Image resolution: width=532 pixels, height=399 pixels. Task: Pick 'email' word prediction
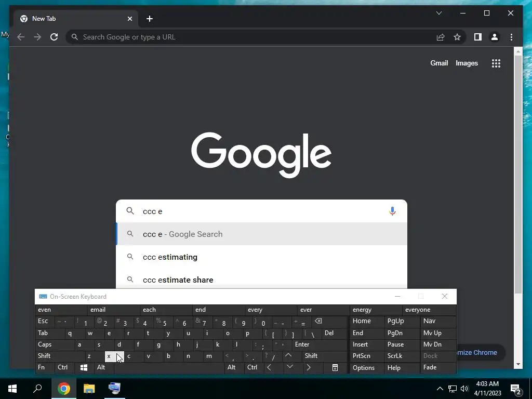(114, 310)
